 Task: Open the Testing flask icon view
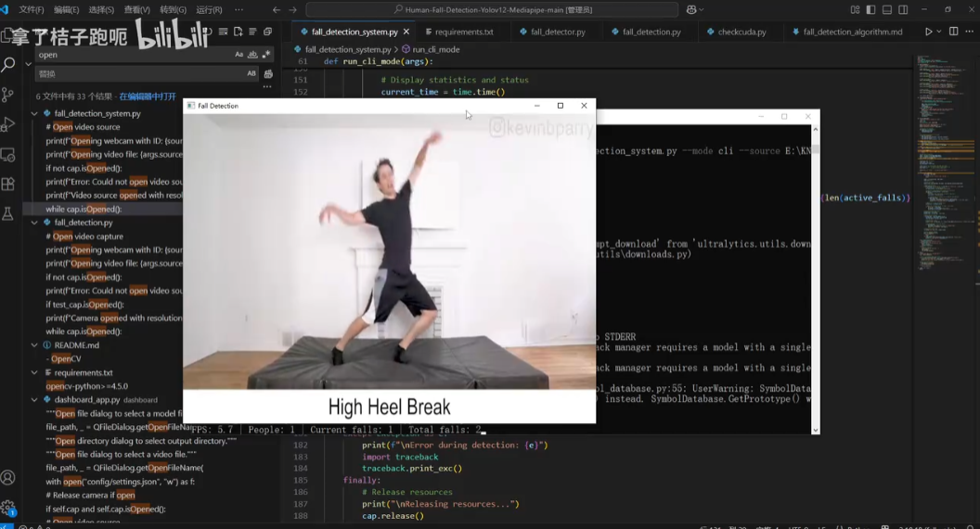point(8,213)
